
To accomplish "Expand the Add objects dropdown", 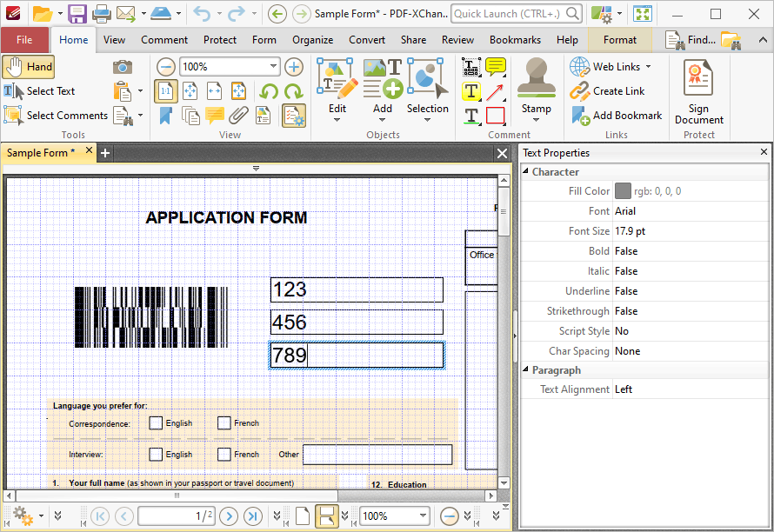I will 382,119.
